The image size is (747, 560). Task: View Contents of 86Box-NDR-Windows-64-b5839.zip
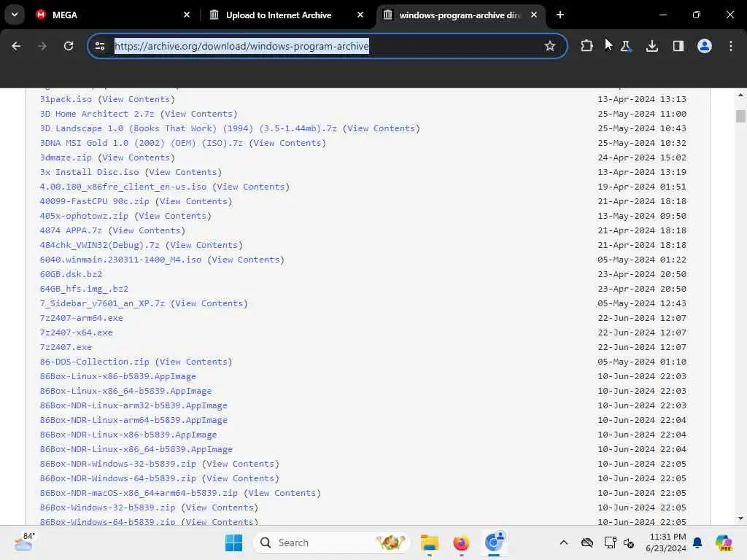point(241,478)
